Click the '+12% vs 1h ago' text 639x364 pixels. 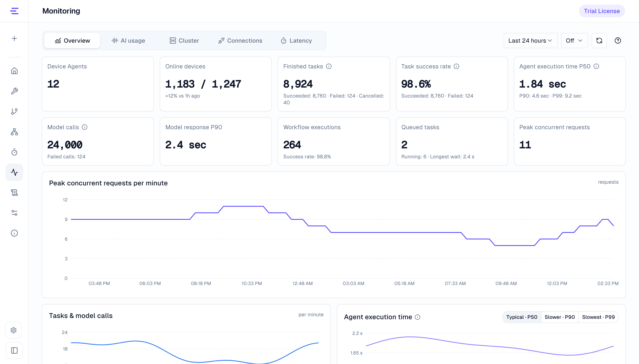(183, 96)
